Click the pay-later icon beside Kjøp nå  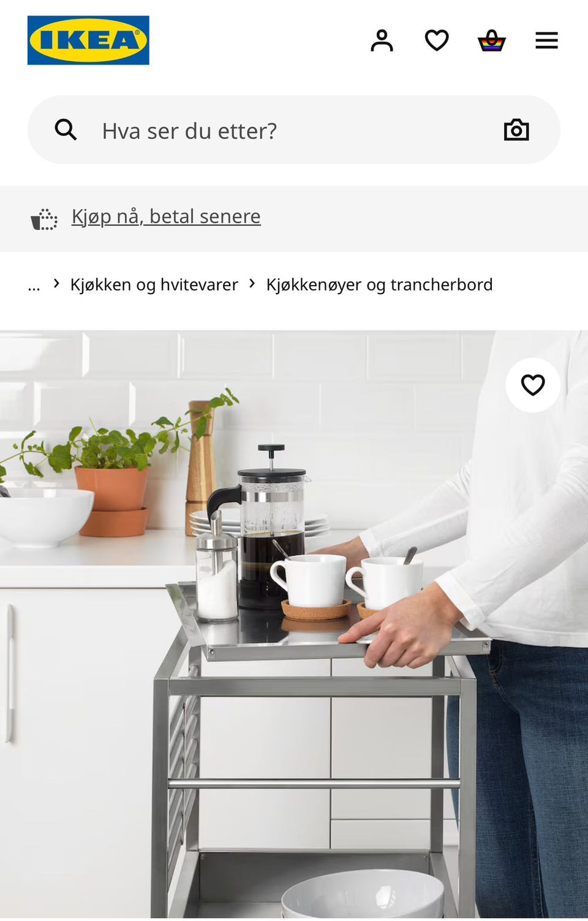pyautogui.click(x=44, y=219)
